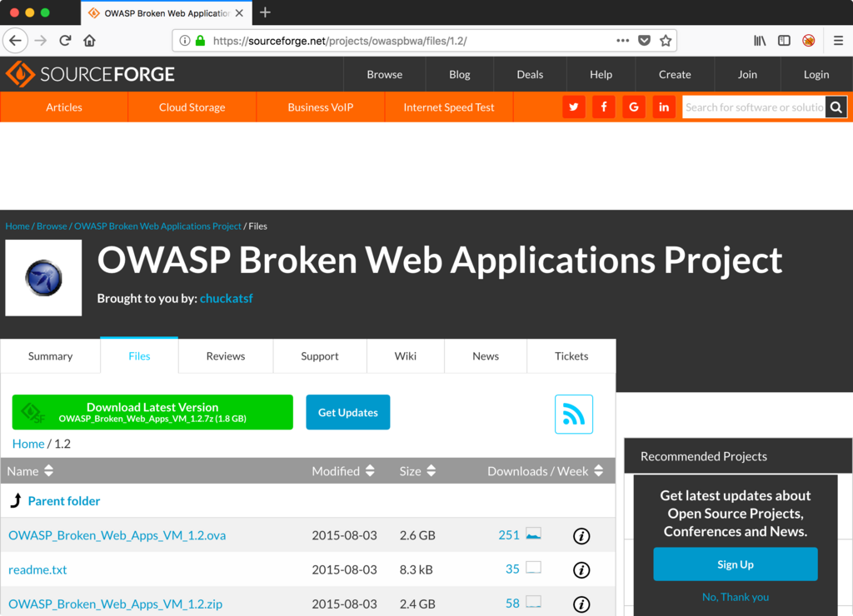View info icon for the .zip file
The image size is (853, 616).
coord(581,604)
